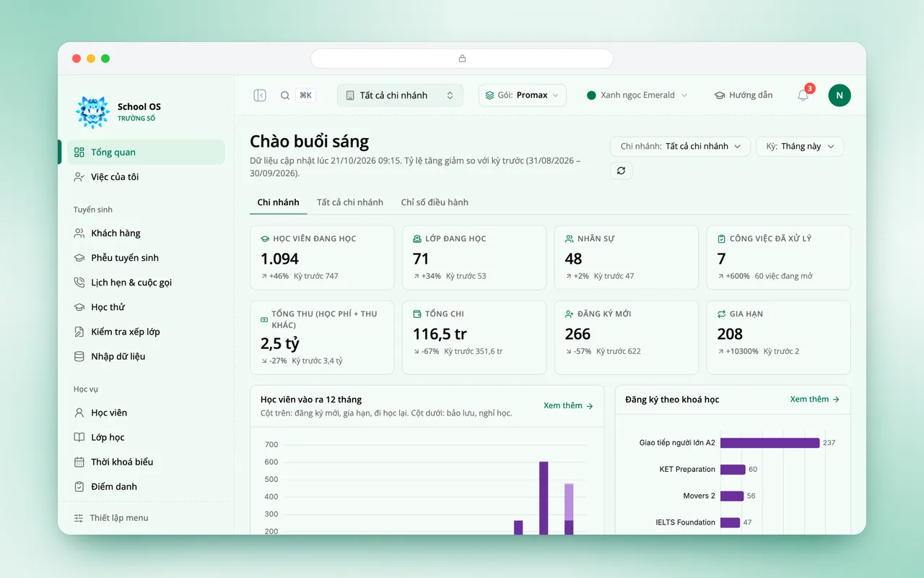Click the ⌘K search shortcut button
Screen dimensions: 924x578
pos(305,95)
